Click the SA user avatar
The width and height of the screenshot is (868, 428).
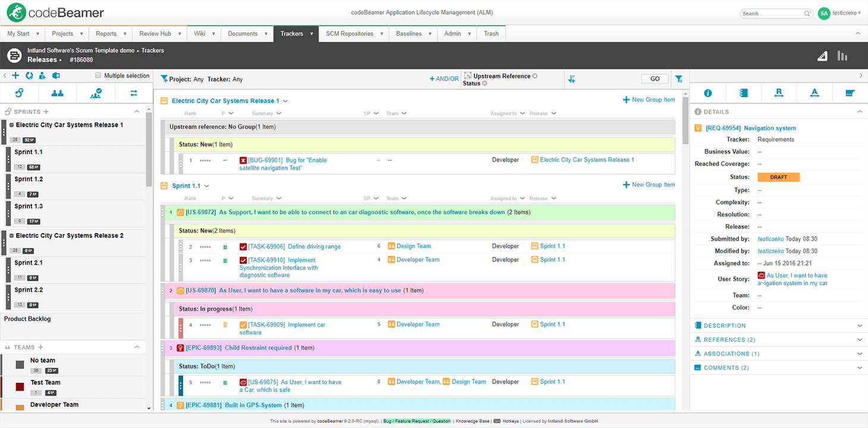point(824,13)
